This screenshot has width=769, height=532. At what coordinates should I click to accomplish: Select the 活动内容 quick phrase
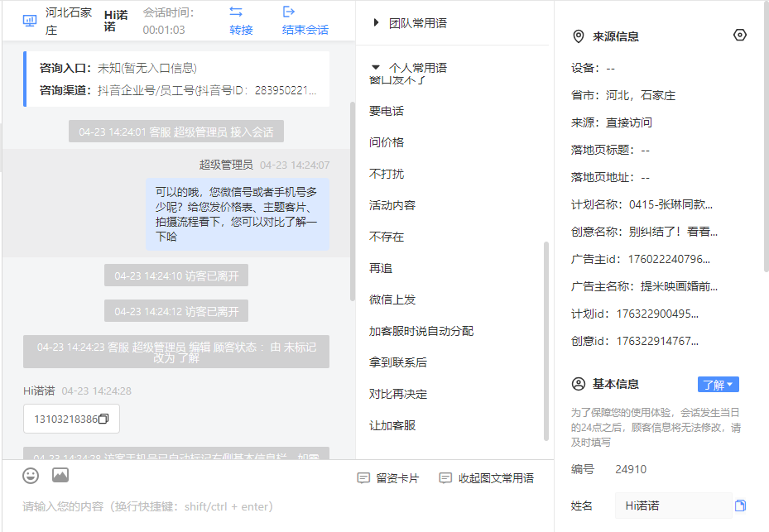(x=392, y=205)
